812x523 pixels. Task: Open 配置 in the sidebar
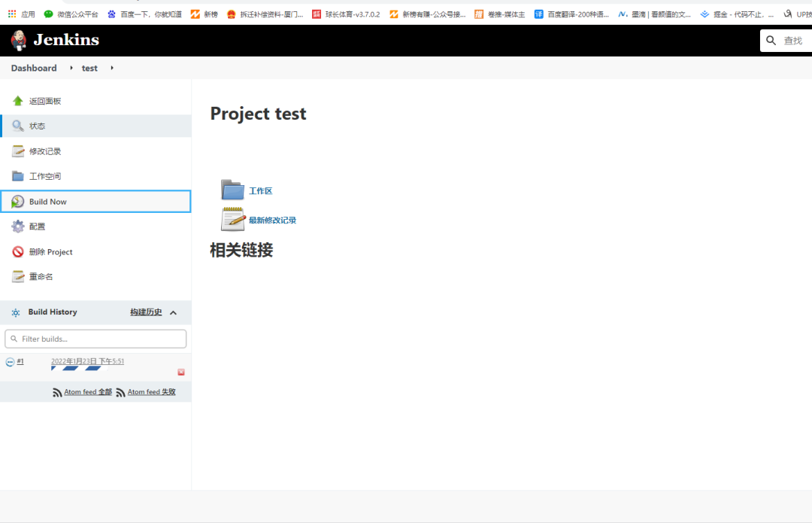tap(38, 227)
